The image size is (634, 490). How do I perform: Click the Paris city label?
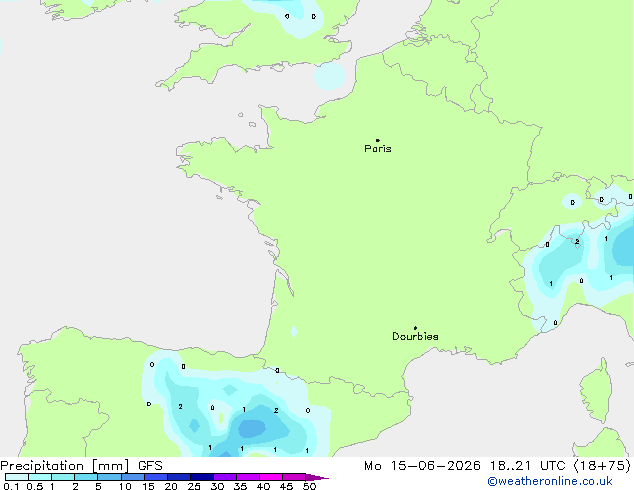(378, 149)
